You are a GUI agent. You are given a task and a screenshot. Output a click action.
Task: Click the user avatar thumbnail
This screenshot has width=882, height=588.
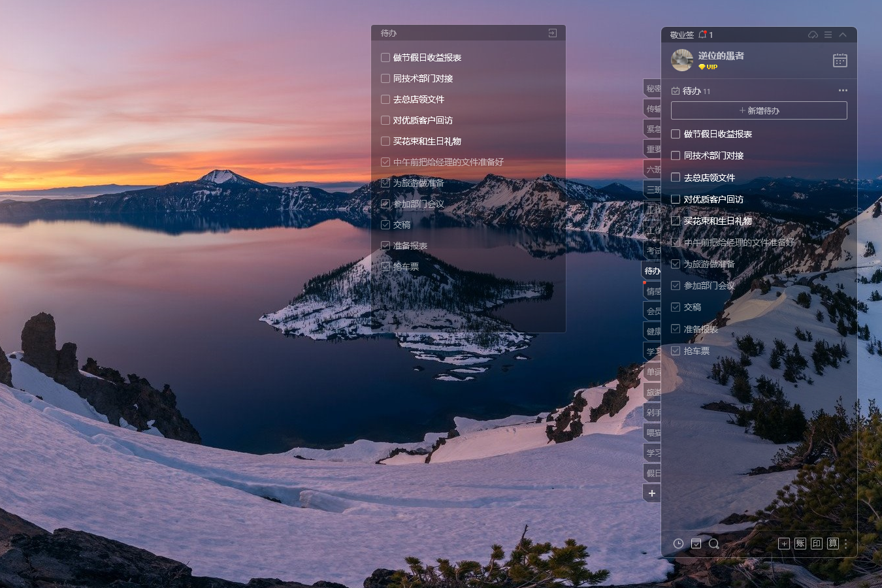tap(682, 60)
